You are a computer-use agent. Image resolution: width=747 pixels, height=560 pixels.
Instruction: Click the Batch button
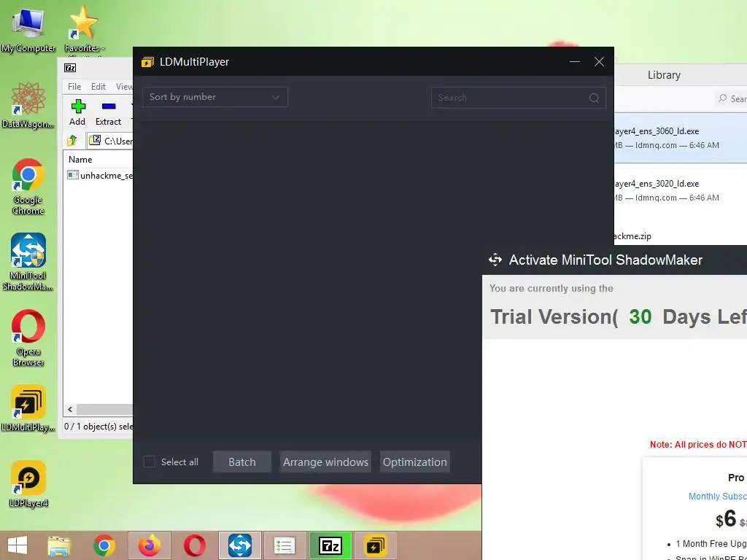[x=242, y=462]
